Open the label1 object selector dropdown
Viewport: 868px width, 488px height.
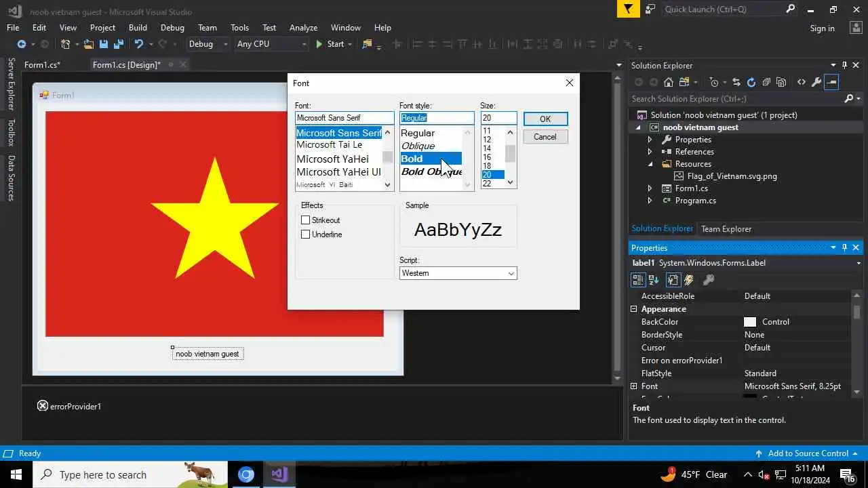pyautogui.click(x=859, y=263)
